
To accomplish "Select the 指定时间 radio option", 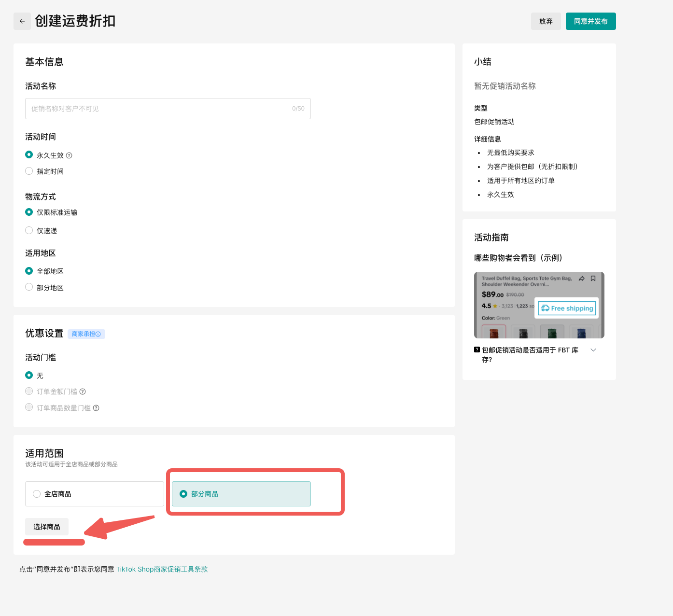I will (29, 171).
